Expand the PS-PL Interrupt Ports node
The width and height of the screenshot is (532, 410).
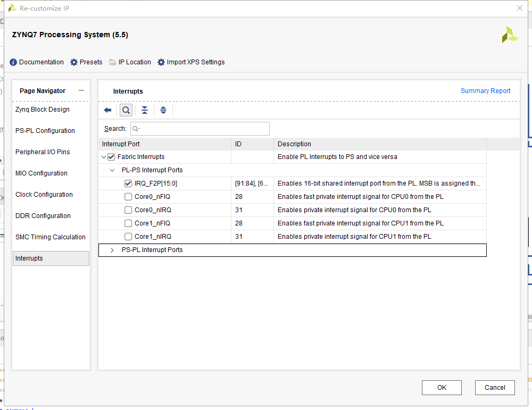click(x=112, y=250)
